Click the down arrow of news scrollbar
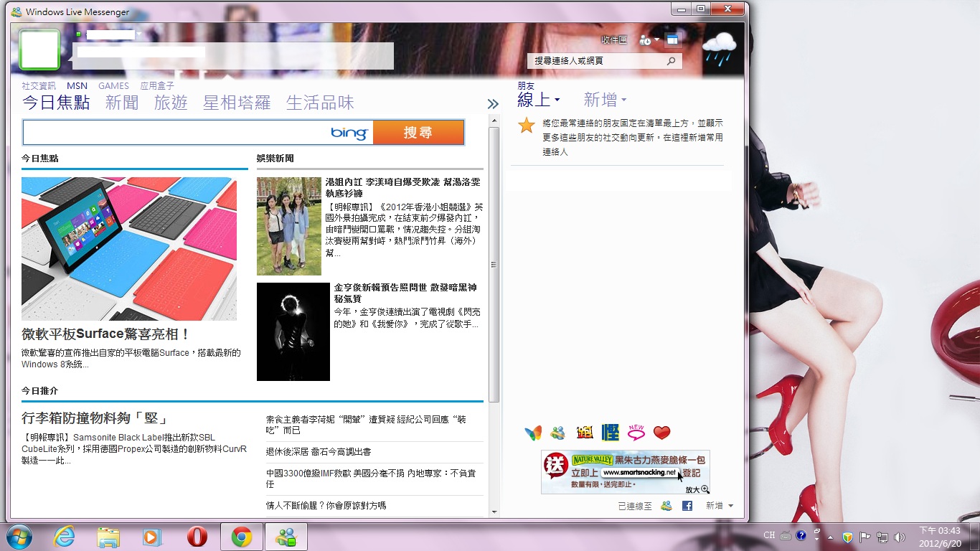Image resolution: width=980 pixels, height=551 pixels. tap(494, 512)
